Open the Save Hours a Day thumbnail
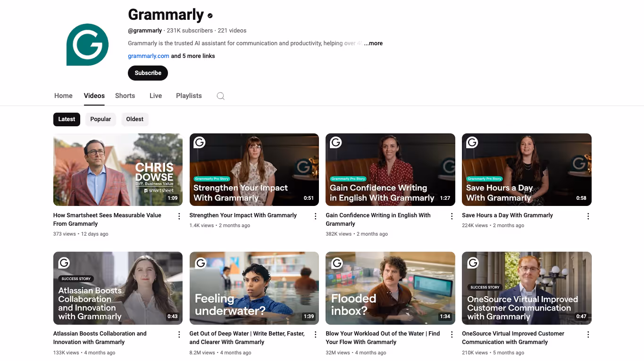644x361 pixels. coord(527,170)
